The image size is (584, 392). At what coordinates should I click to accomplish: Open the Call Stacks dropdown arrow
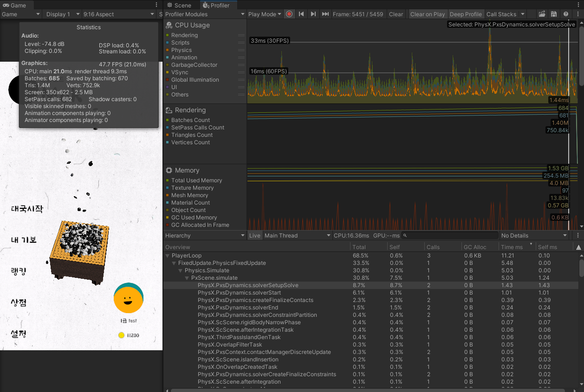point(522,14)
